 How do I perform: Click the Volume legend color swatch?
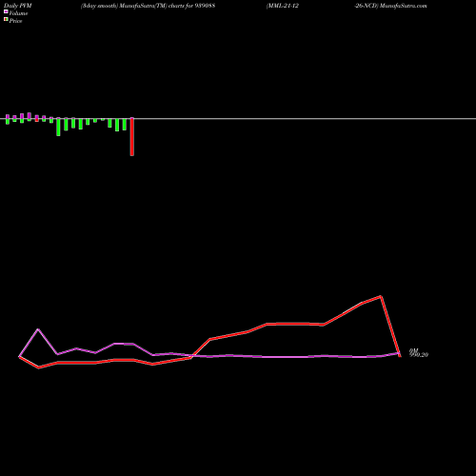6,11
